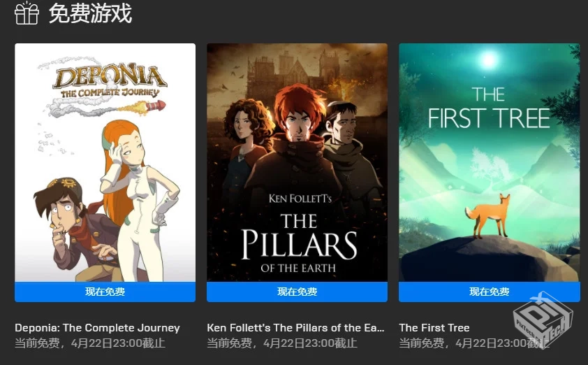Click the Pillars of the Earth free-until date text
This screenshot has width=588, height=365.
pyautogui.click(x=282, y=343)
